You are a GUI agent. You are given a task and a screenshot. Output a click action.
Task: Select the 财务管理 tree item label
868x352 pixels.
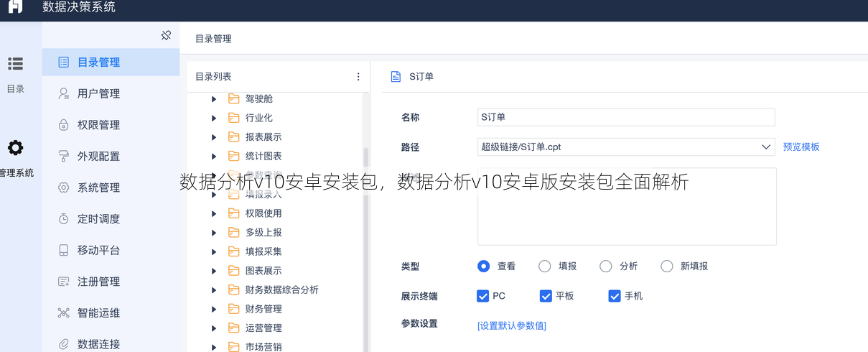point(263,309)
